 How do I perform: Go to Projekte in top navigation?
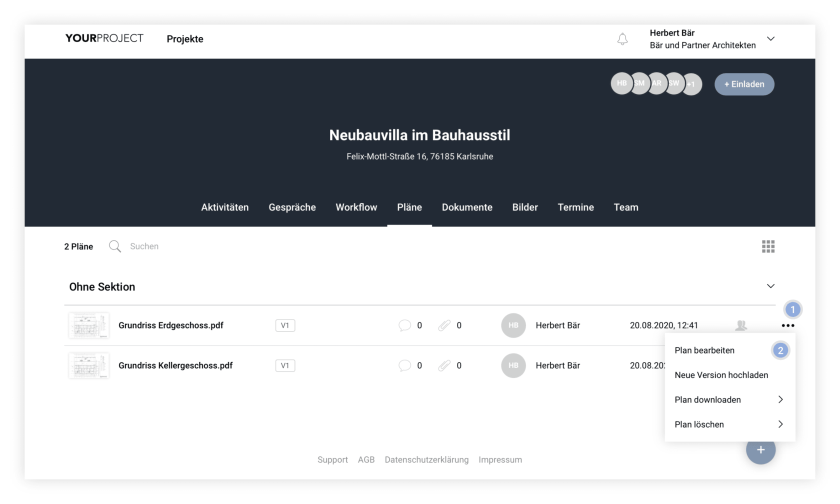[185, 39]
